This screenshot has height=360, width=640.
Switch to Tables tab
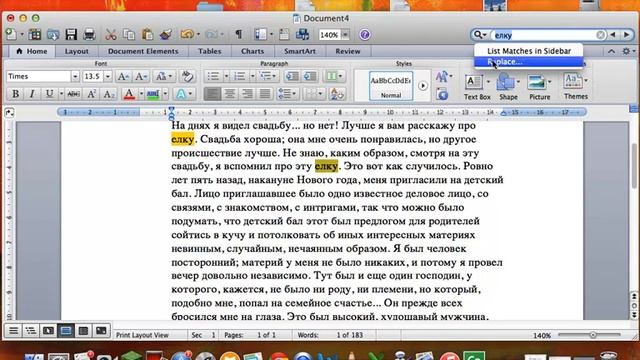point(209,51)
